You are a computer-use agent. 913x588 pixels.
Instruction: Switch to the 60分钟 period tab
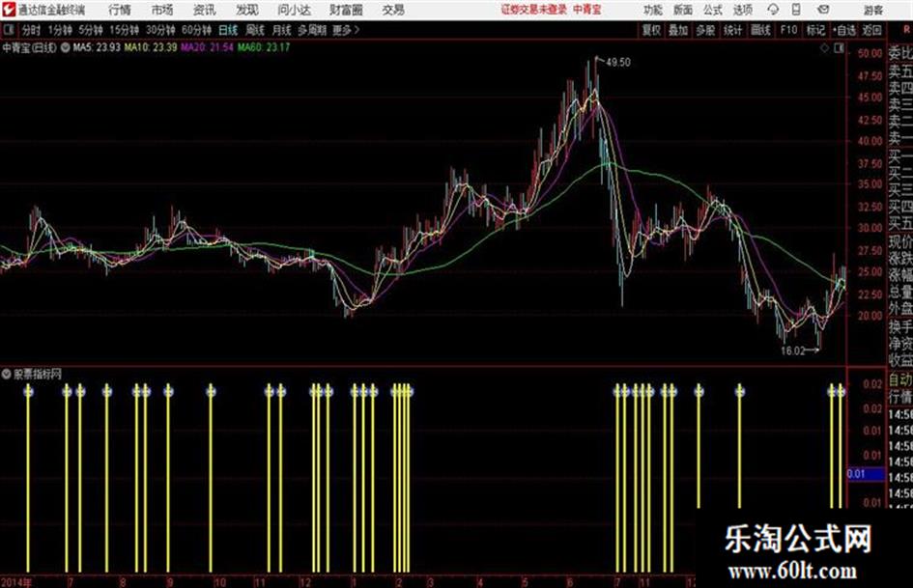tap(196, 30)
